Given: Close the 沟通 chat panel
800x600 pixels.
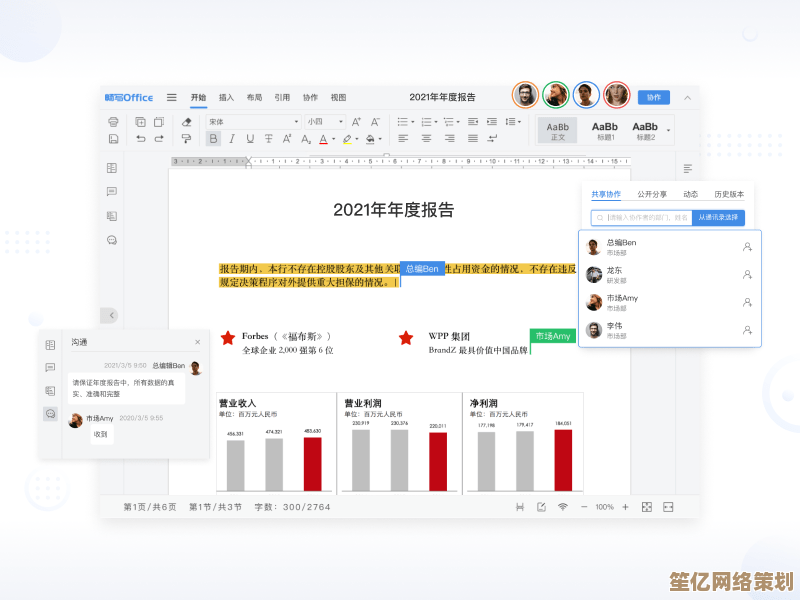Looking at the screenshot, I should [x=197, y=342].
